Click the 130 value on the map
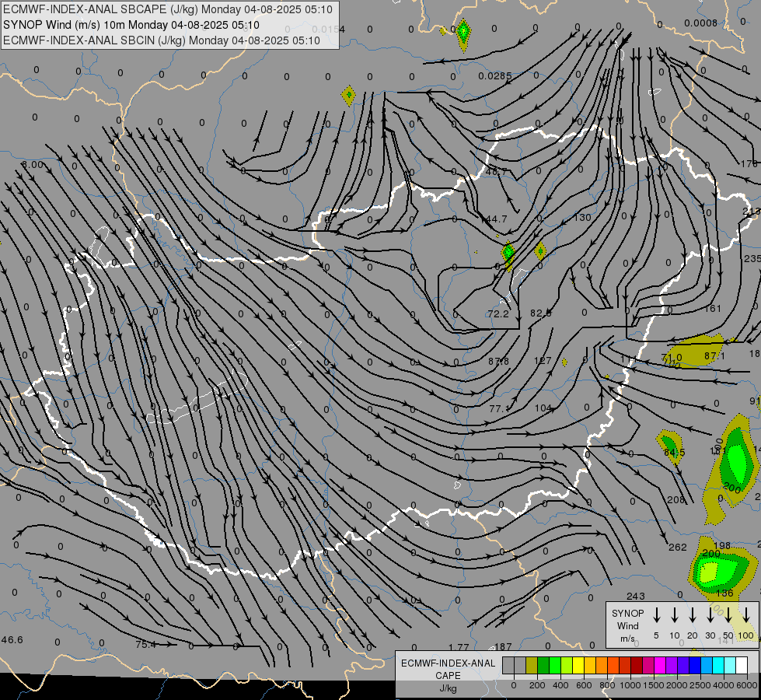 (x=582, y=218)
